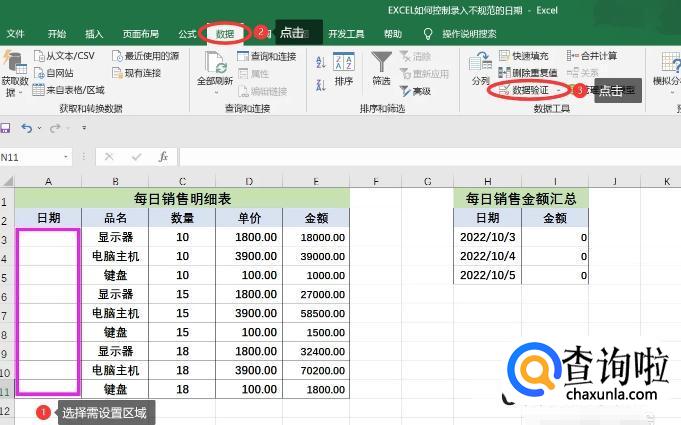Click Data Validation (数据验证) button
The height and width of the screenshot is (425, 681).
(x=524, y=90)
